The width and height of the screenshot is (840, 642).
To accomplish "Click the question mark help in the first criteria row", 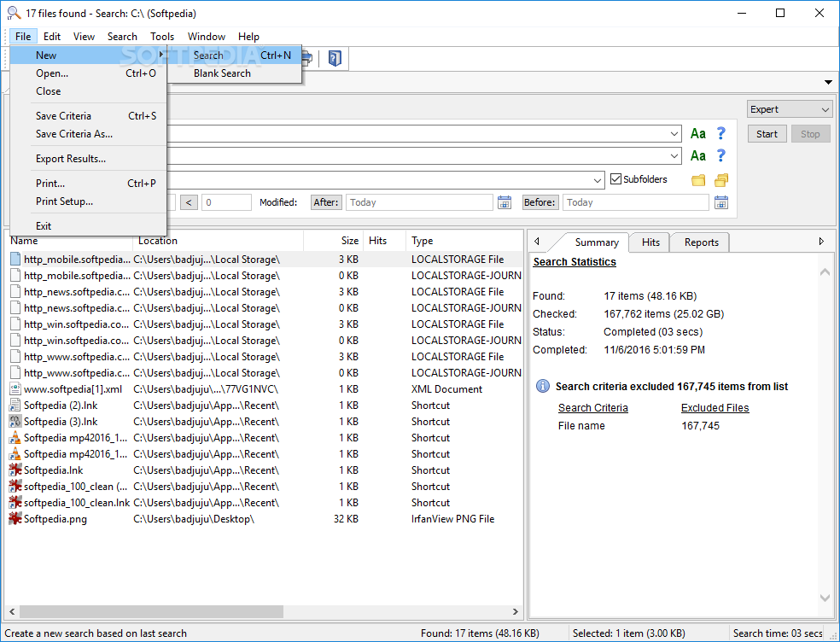I will click(x=721, y=133).
